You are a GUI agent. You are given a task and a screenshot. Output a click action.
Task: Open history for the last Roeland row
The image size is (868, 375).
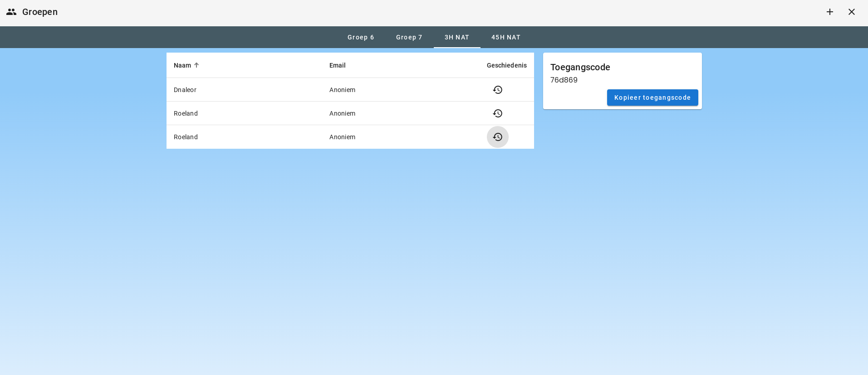497,137
